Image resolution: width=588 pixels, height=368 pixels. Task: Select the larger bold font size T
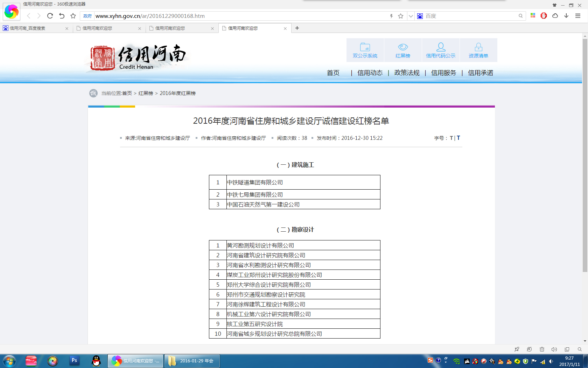pos(458,138)
